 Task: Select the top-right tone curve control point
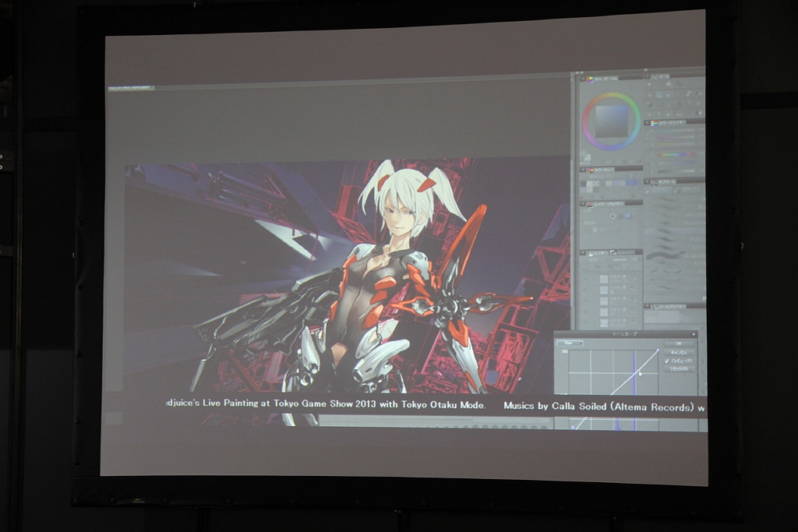(658, 350)
